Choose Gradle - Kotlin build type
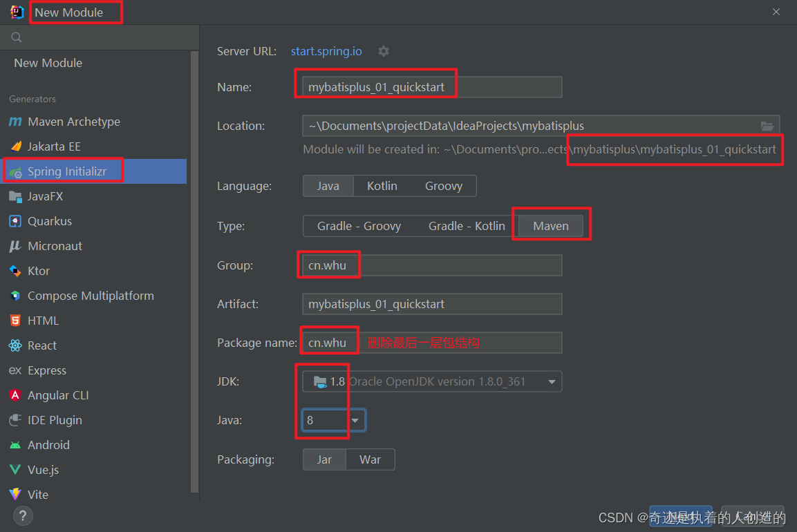797x532 pixels. coord(467,226)
